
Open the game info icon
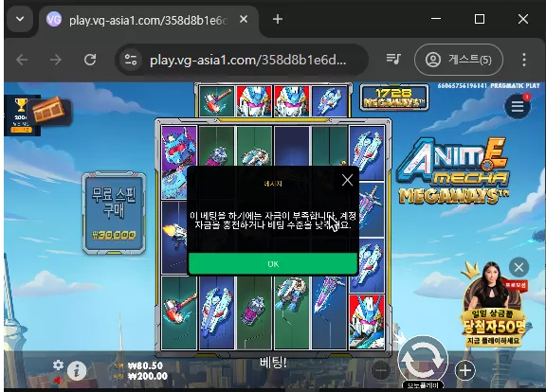pos(77,371)
